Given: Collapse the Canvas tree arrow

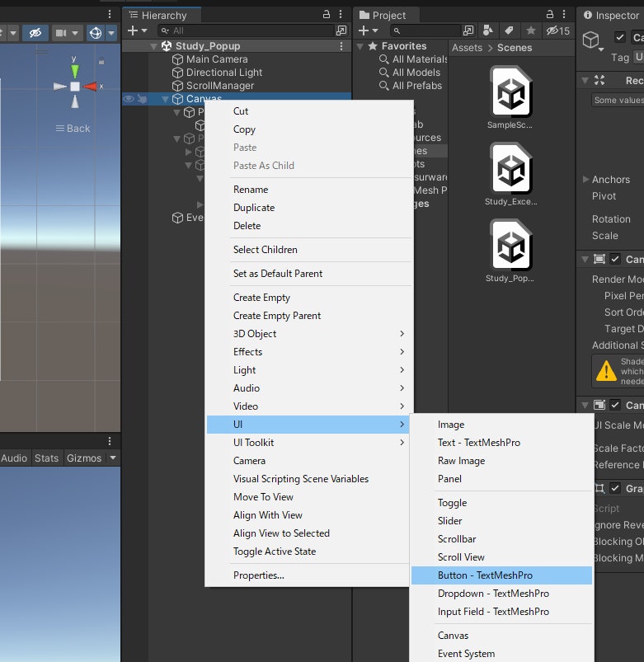Looking at the screenshot, I should point(165,99).
